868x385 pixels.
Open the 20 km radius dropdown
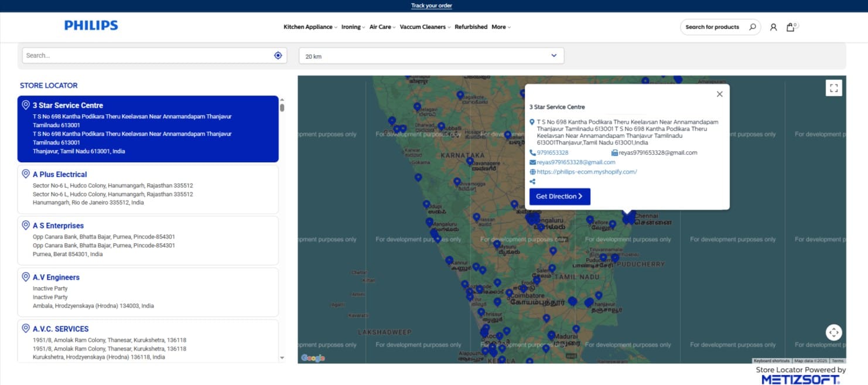pos(430,55)
